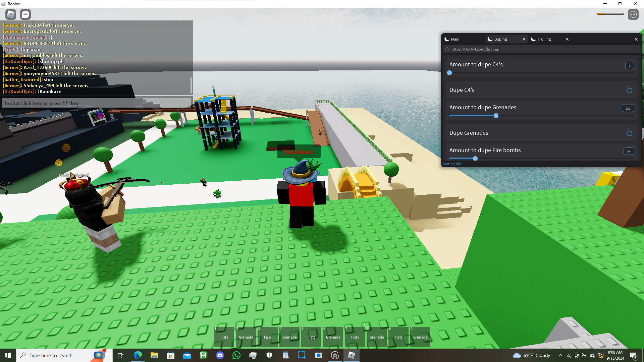Select hotbar slot 4 Grenade
644x362 pixels.
coord(289,337)
